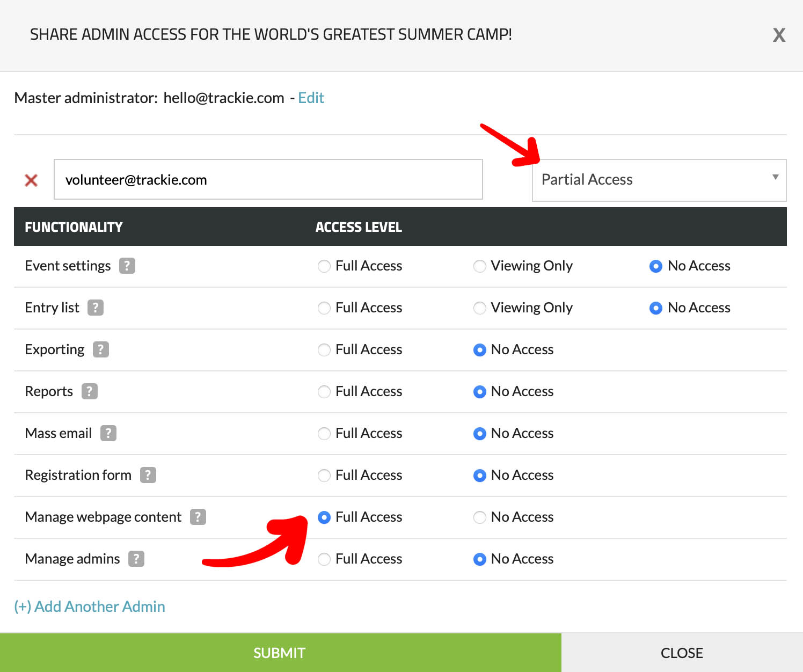Click the Edit master administrator link
The height and width of the screenshot is (672, 803).
[x=311, y=98]
